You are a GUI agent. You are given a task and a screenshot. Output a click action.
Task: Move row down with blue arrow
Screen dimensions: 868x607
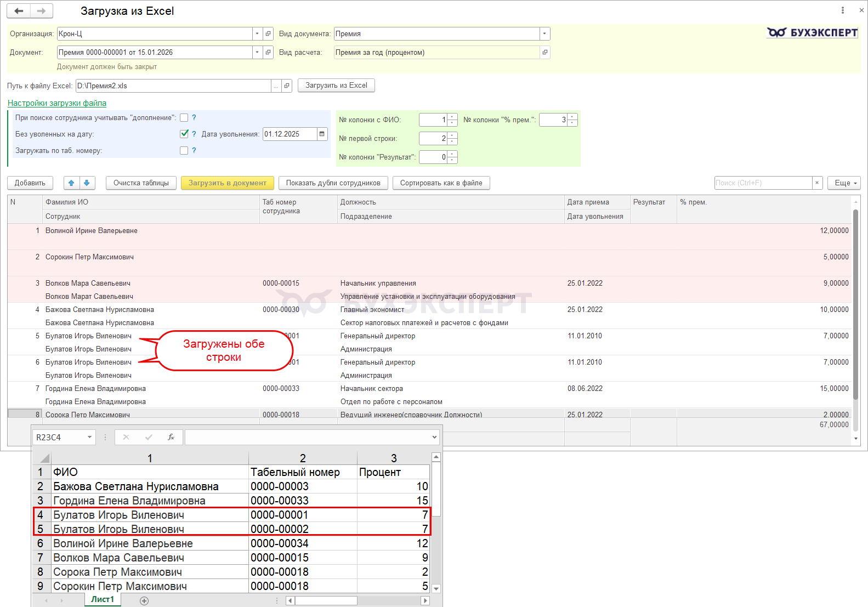(87, 183)
